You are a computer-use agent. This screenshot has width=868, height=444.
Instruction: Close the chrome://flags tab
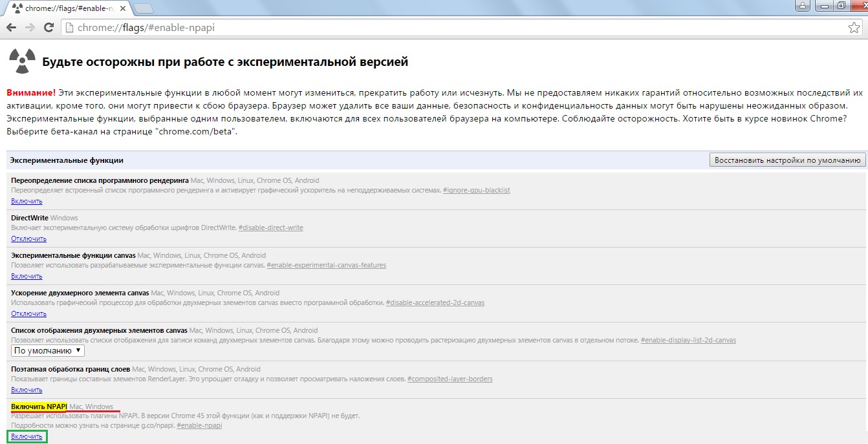click(x=123, y=8)
